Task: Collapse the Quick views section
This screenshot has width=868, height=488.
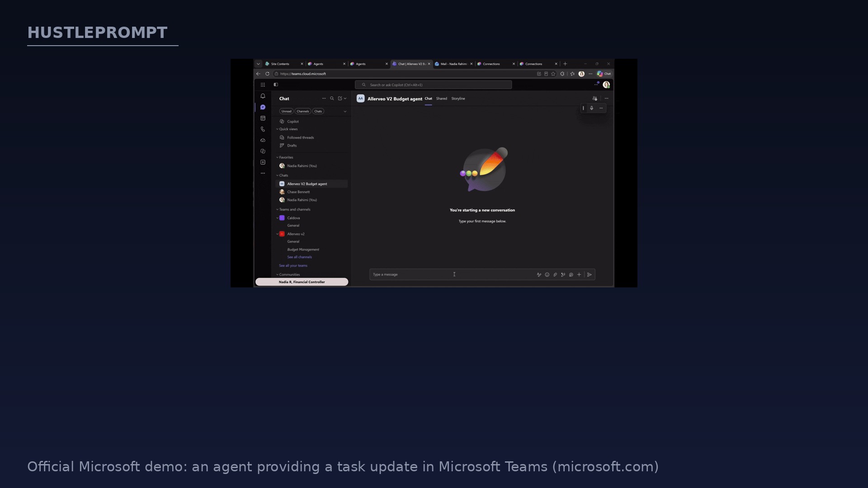Action: (278, 129)
